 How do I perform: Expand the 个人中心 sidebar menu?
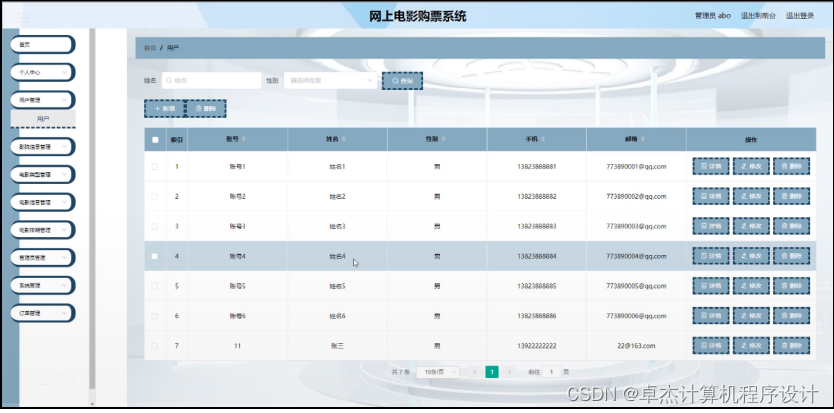pos(42,72)
